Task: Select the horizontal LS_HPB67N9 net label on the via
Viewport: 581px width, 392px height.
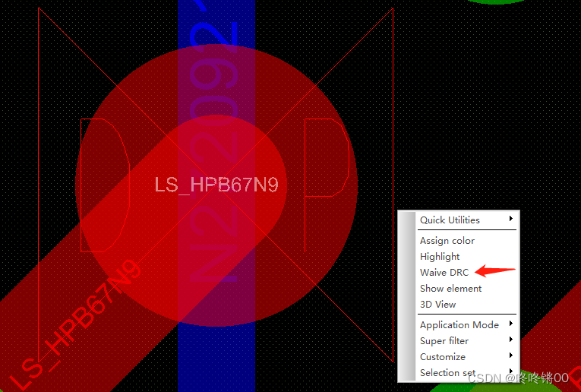Action: [x=216, y=185]
